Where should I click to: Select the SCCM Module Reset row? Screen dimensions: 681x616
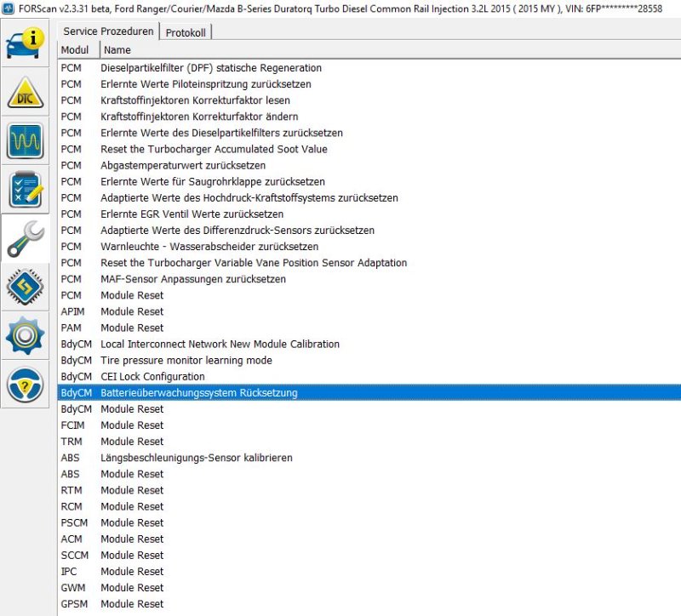pyautogui.click(x=369, y=556)
